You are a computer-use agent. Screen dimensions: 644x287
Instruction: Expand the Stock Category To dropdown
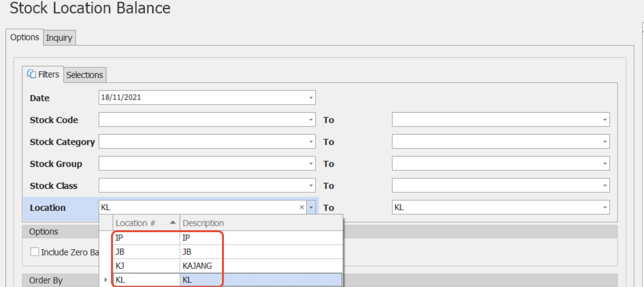pyautogui.click(x=605, y=142)
